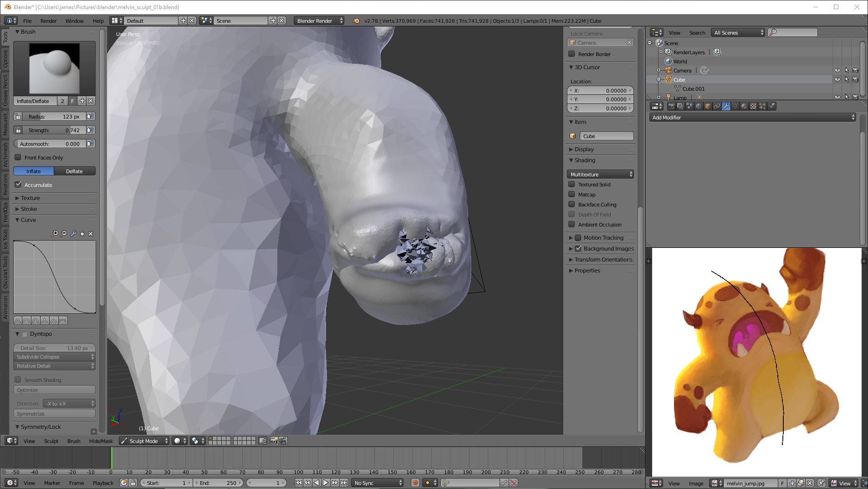The width and height of the screenshot is (868, 489).
Task: Open the Object properties cube icon
Action: 708,106
